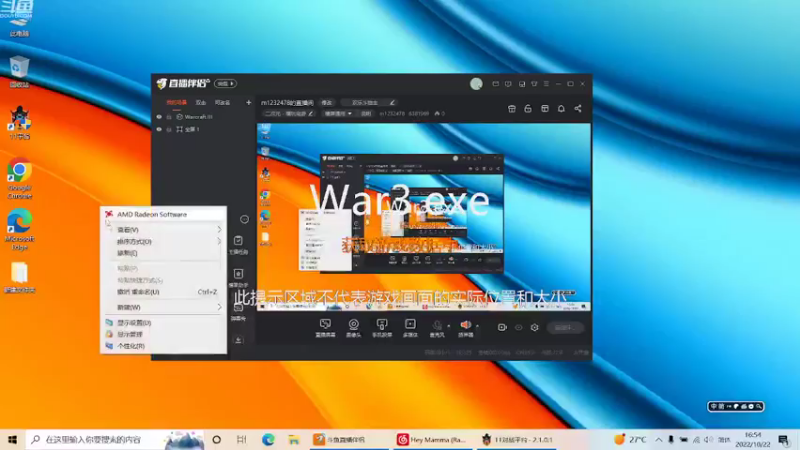
Task: Toggle the preview eye icon in the toolbar
Action: tap(518, 328)
